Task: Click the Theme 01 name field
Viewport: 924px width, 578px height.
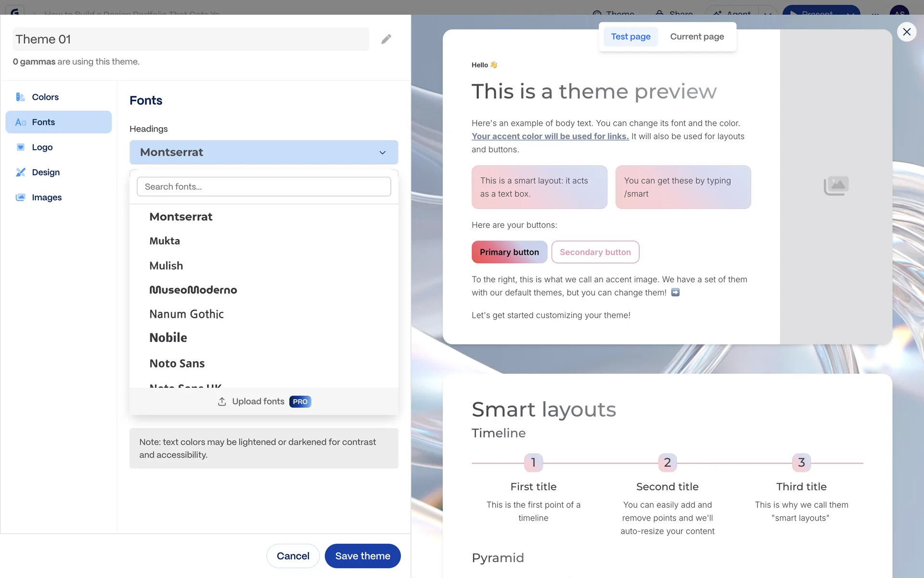Action: [191, 39]
